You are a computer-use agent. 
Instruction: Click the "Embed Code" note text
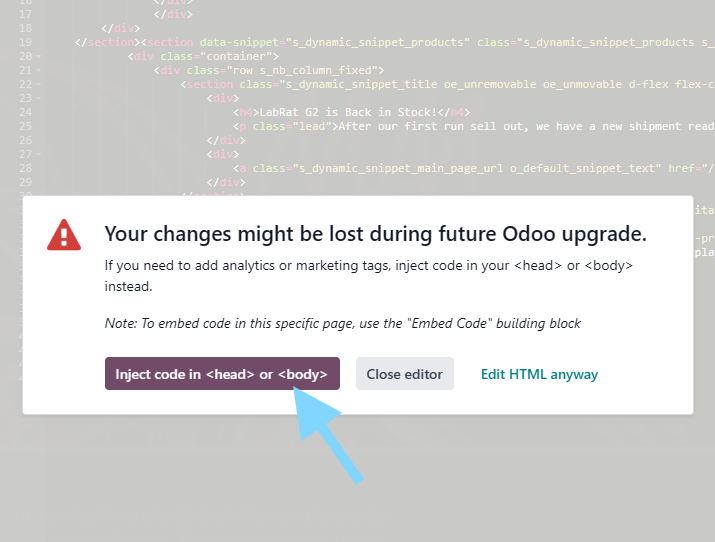[x=343, y=324]
